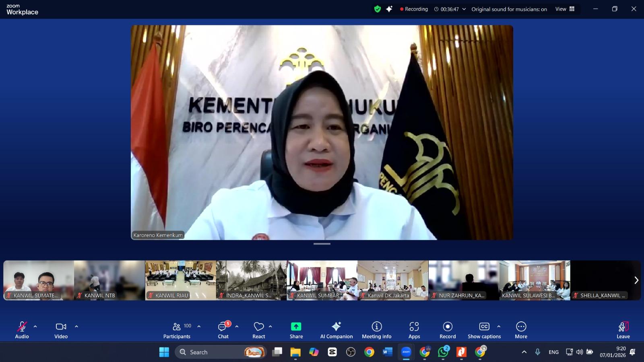Expand the video options arrow
Viewport: 644px width, 362px height.
(x=76, y=327)
